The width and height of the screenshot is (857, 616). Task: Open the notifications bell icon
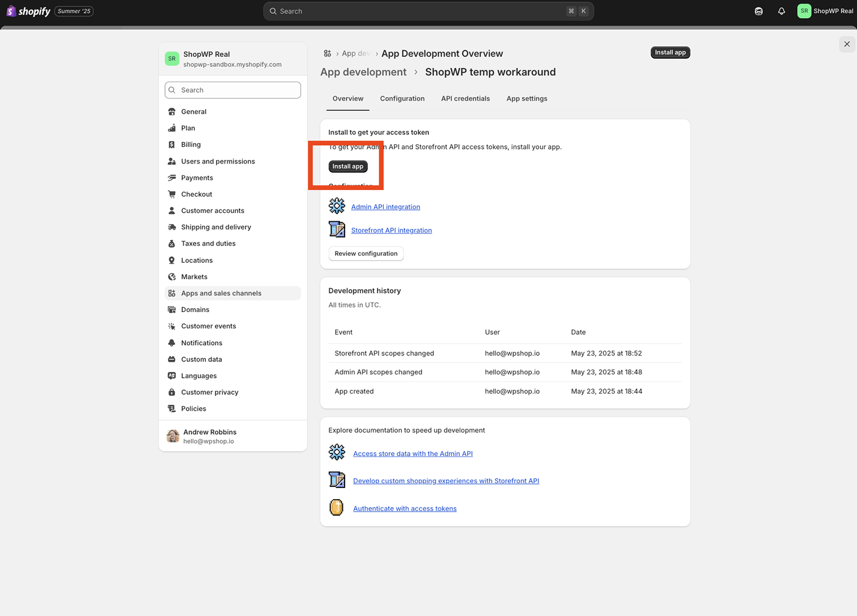[781, 11]
